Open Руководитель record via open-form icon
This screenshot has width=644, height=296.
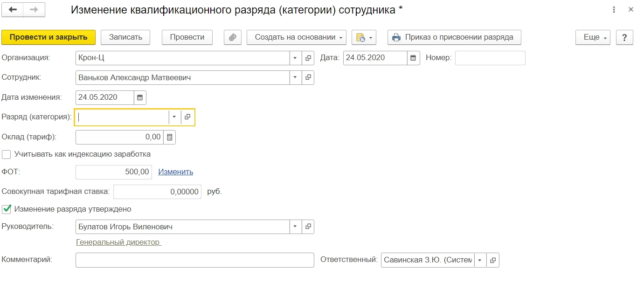click(308, 227)
